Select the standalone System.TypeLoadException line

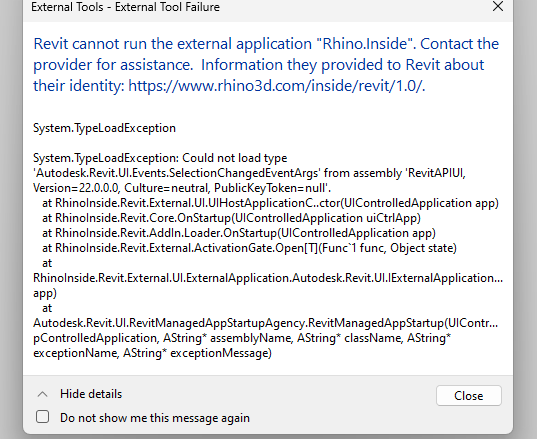tap(104, 128)
